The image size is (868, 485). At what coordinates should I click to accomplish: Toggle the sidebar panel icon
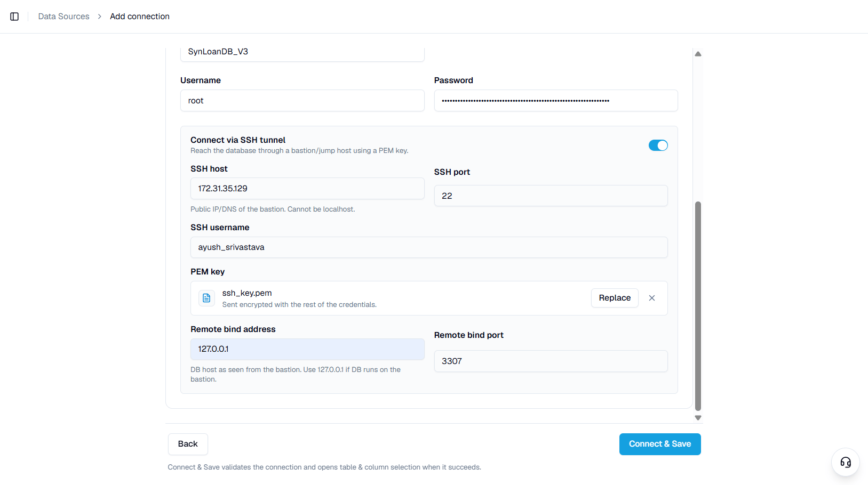pyautogui.click(x=14, y=17)
